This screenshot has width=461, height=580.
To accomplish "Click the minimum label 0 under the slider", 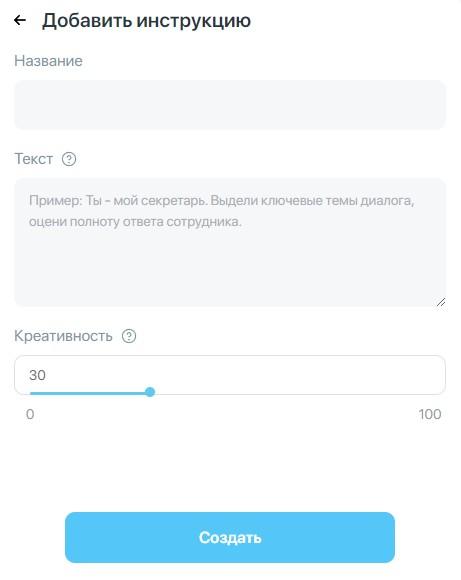I will coord(30,414).
